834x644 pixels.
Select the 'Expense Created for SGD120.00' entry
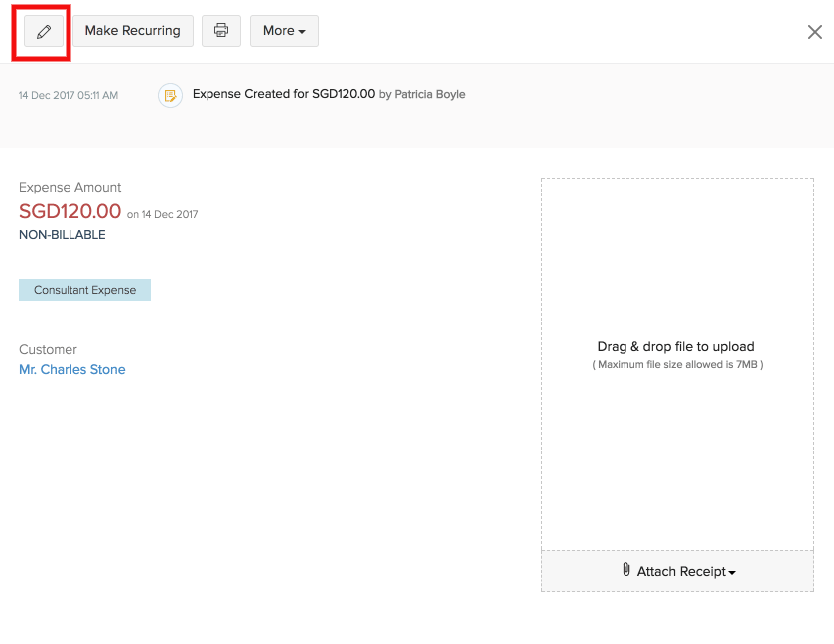click(284, 94)
